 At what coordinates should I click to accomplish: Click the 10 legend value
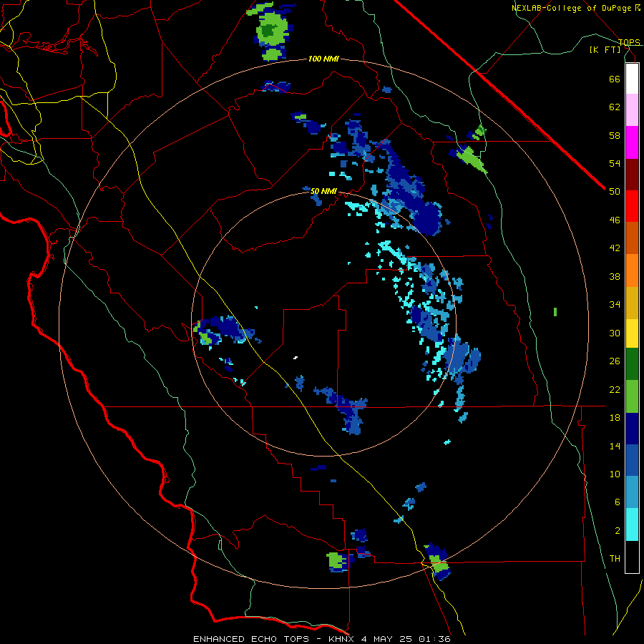tap(615, 474)
